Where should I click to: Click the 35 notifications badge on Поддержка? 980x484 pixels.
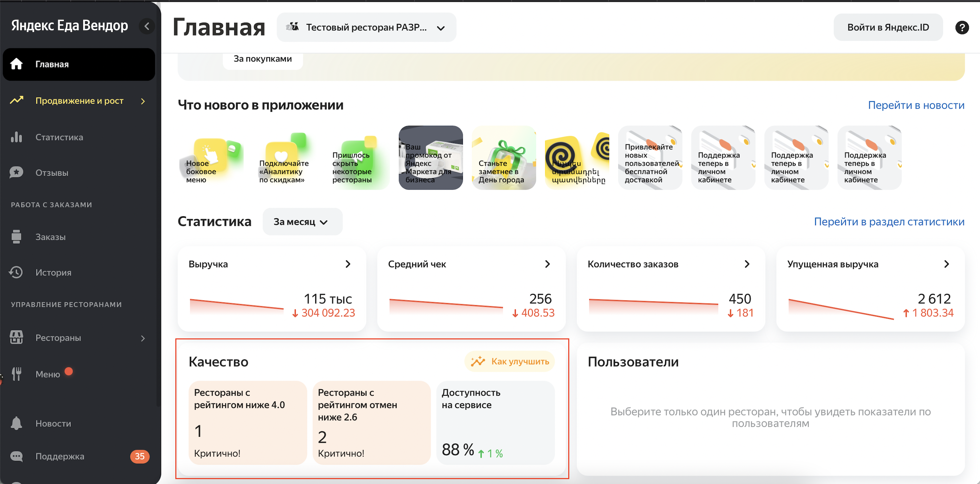tap(140, 456)
